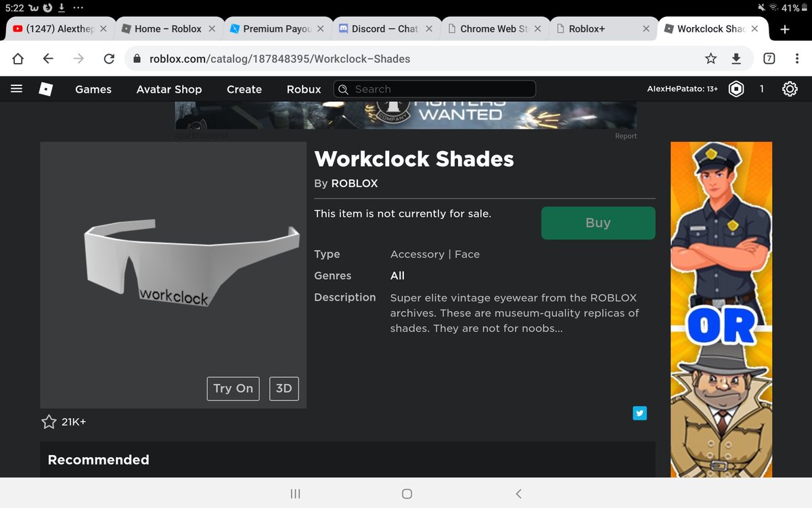Open the Roblox settings gear
The image size is (812, 508).
click(x=790, y=89)
